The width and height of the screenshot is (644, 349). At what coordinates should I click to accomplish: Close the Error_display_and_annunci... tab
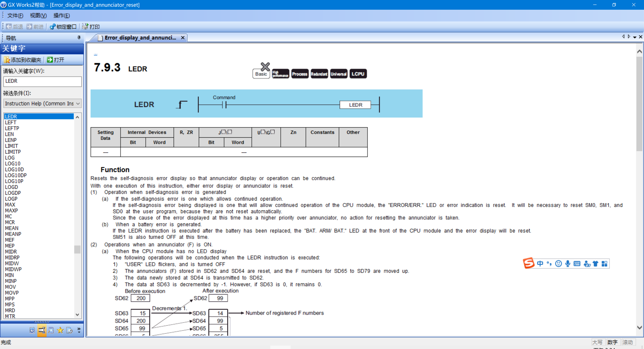(183, 38)
